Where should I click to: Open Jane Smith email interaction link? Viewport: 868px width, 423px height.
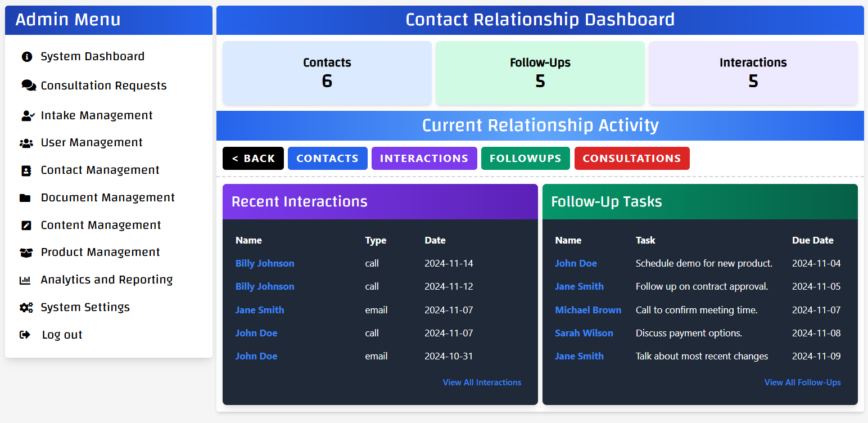tap(260, 310)
